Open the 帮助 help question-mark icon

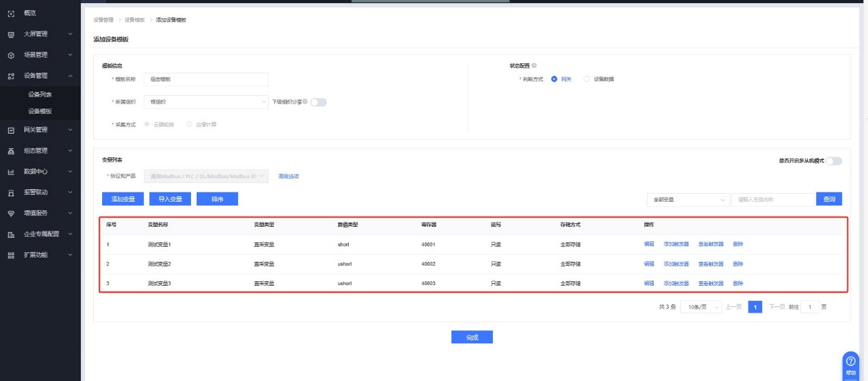pyautogui.click(x=850, y=362)
